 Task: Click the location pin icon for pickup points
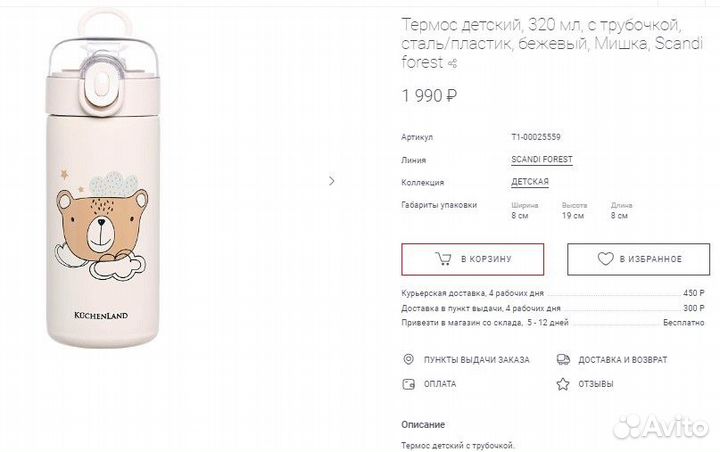[407, 359]
